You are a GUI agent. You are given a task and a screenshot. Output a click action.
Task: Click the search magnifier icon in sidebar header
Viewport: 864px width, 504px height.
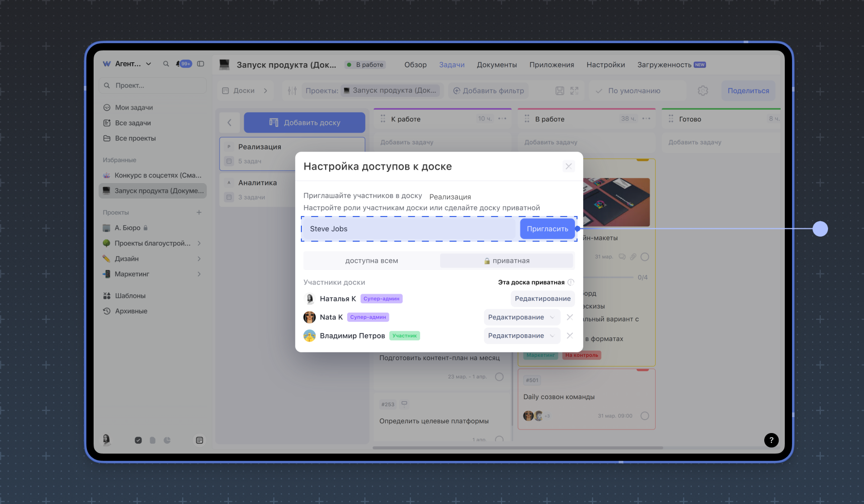[x=166, y=64]
